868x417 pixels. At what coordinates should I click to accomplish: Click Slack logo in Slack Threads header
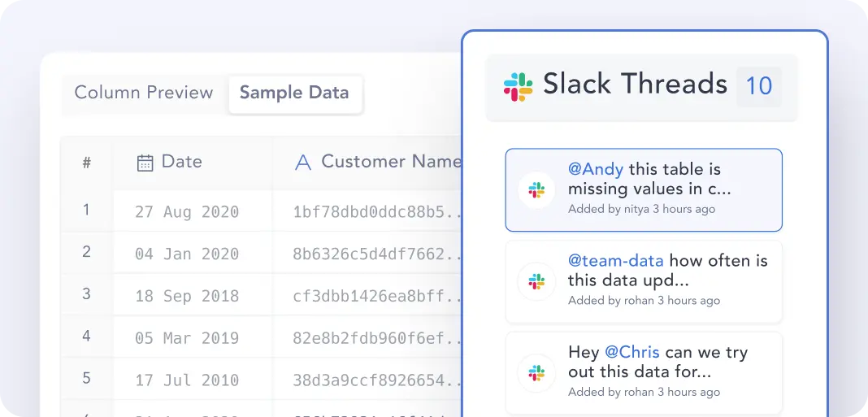point(518,86)
